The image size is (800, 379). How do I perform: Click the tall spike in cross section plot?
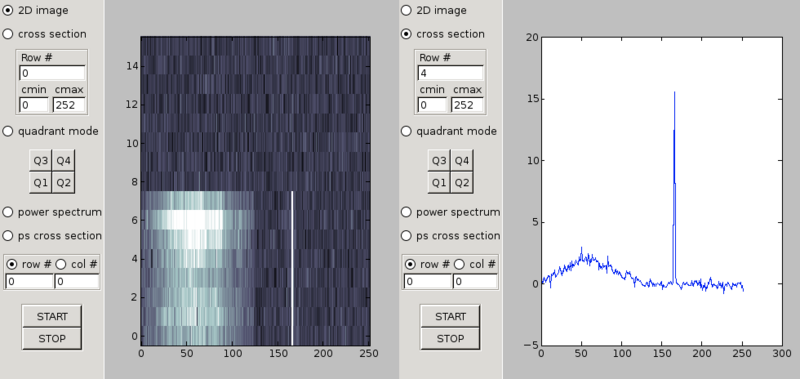click(674, 188)
